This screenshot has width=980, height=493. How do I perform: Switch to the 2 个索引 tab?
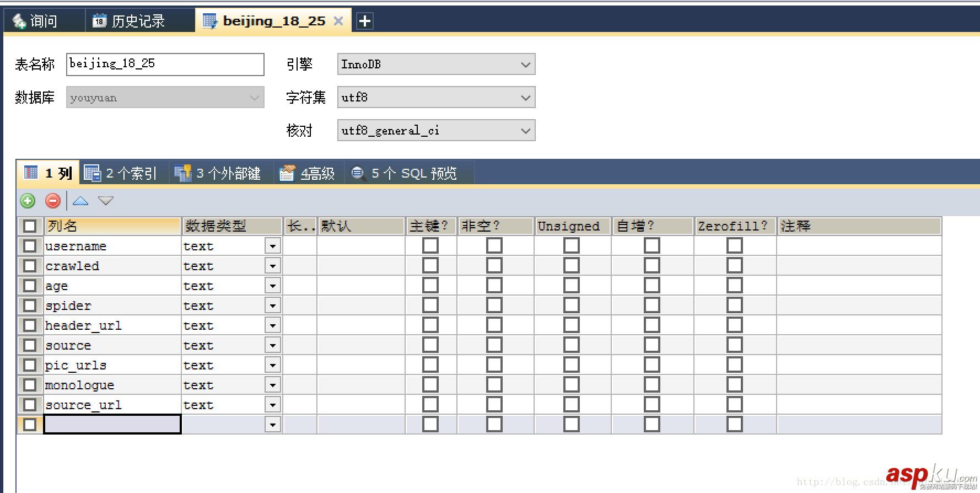point(121,173)
